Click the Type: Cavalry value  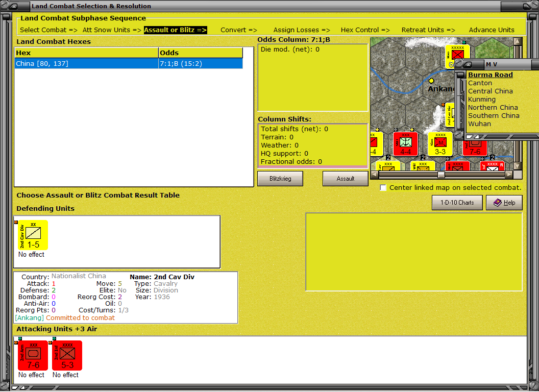[165, 284]
